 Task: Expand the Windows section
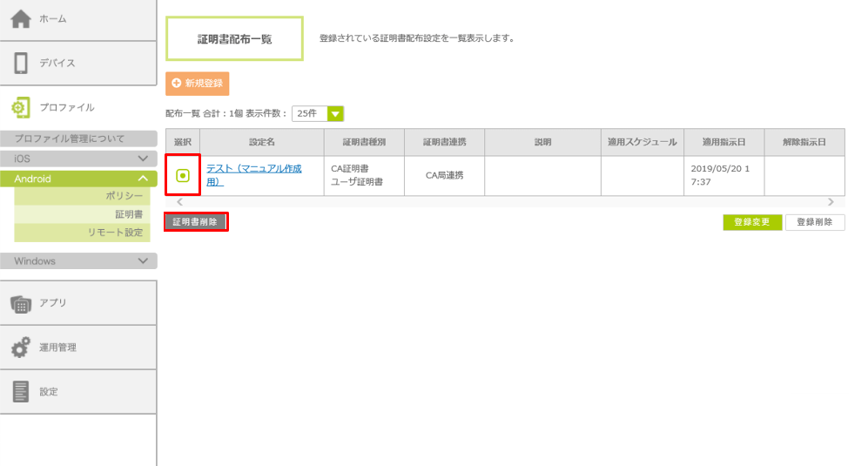click(78, 261)
